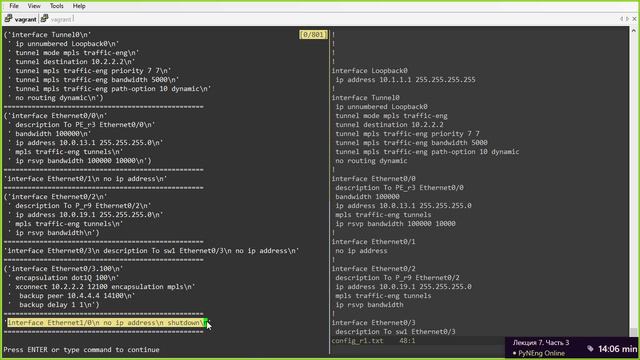Image resolution: width=640 pixels, height=360 pixels.
Task: Click 'interface Loopback0' in config_r1.txt pane
Action: pyautogui.click(x=369, y=71)
